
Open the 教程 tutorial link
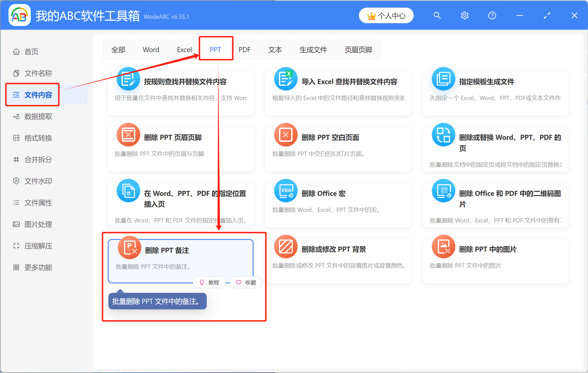[209, 282]
